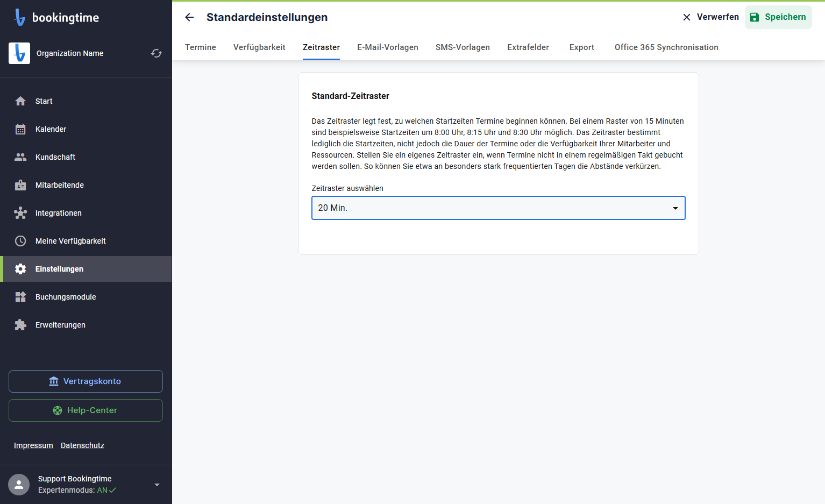Click the Buchungsmodule menu label
This screenshot has width=825, height=504.
click(66, 297)
